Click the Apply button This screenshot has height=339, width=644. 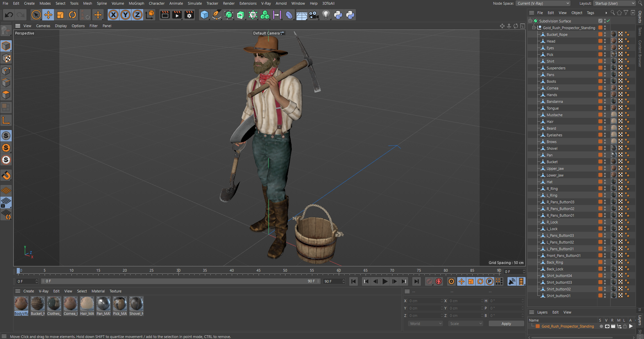pyautogui.click(x=506, y=324)
